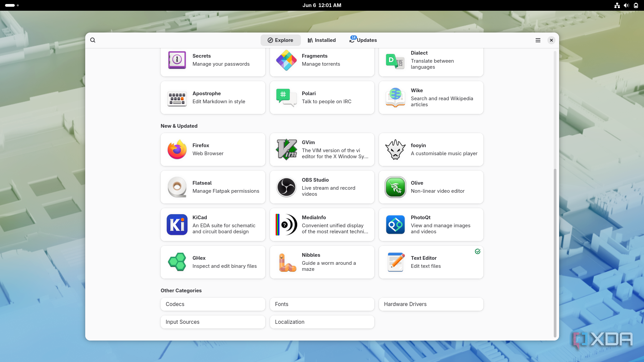This screenshot has height=362, width=644.
Task: Open the Codecs category
Action: click(213, 304)
